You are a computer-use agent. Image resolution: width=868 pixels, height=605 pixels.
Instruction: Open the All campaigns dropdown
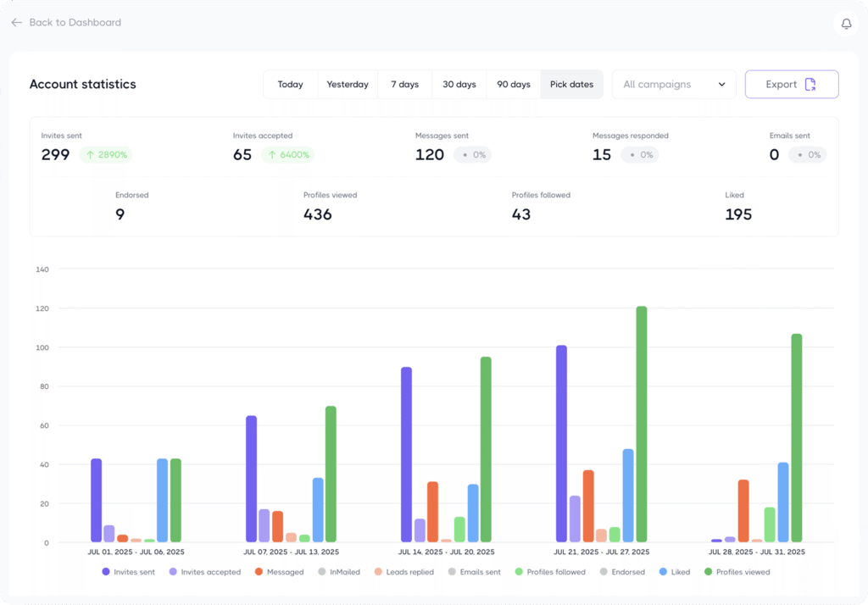point(673,85)
